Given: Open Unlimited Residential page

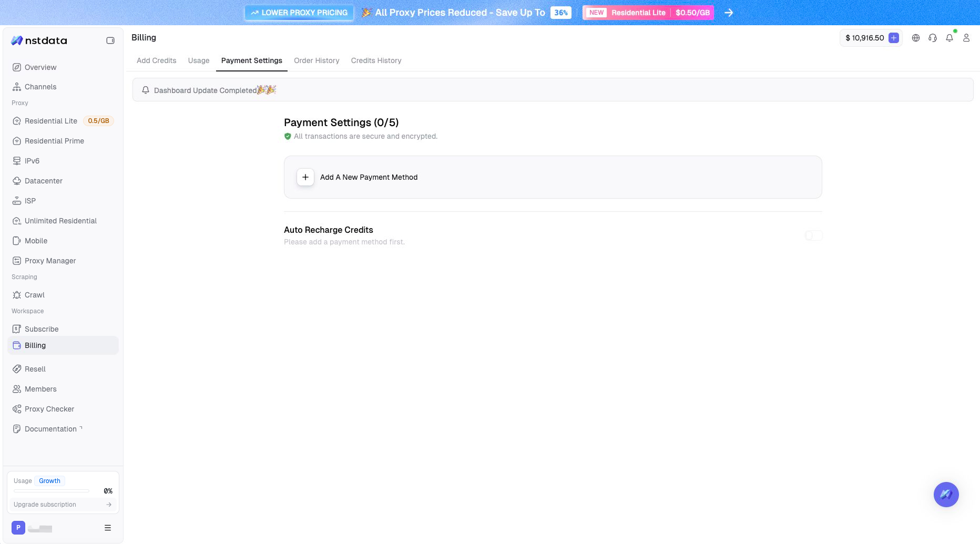Looking at the screenshot, I should [x=63, y=221].
